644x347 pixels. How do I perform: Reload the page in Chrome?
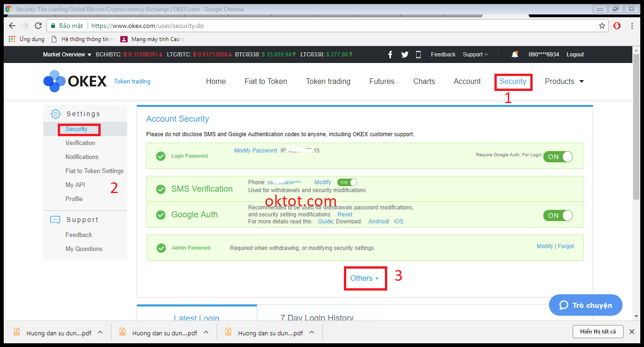click(38, 26)
